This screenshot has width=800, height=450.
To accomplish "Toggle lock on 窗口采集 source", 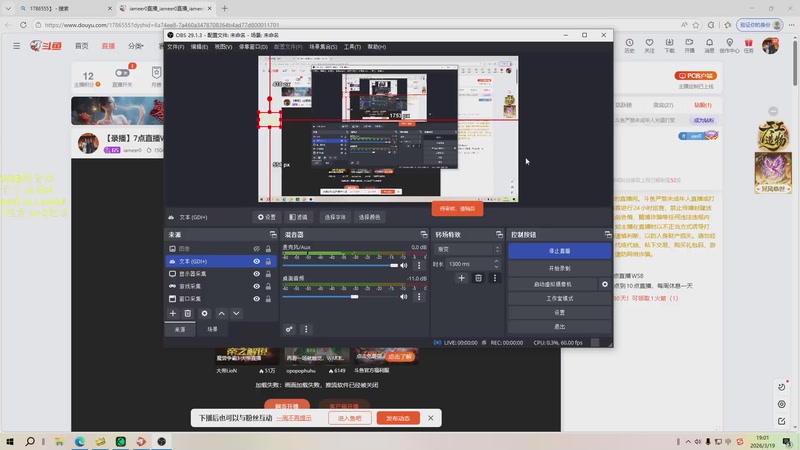I will click(268, 298).
